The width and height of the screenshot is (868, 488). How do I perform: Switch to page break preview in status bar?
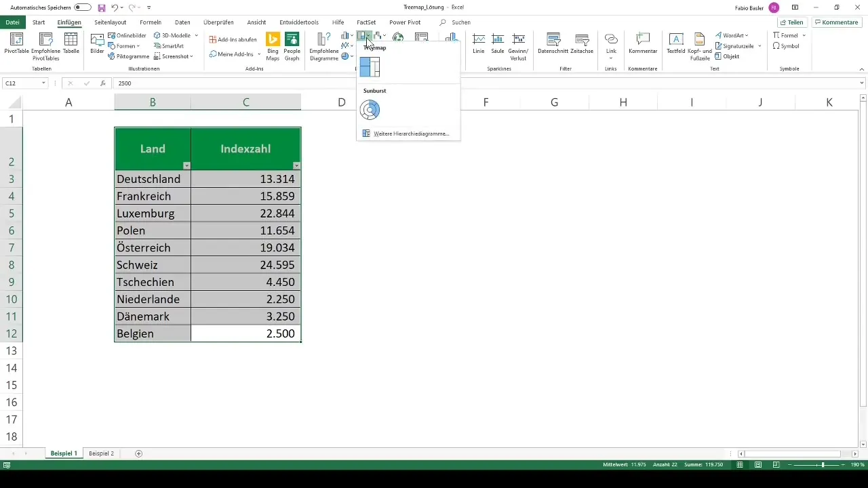775,465
